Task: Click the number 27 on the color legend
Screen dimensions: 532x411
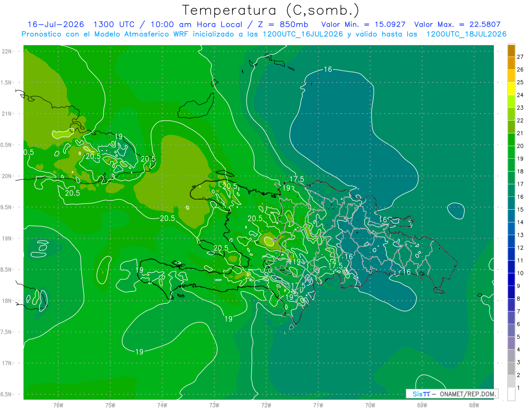Action: click(520, 57)
